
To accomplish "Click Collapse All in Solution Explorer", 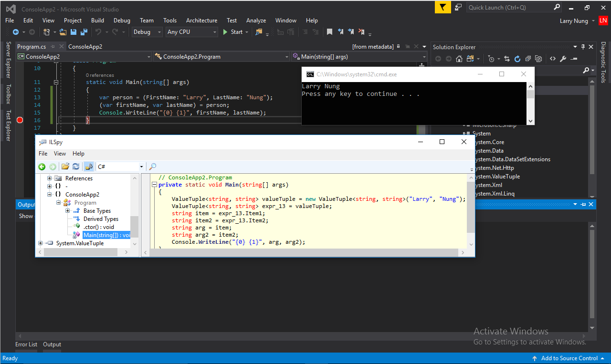I will point(528,59).
